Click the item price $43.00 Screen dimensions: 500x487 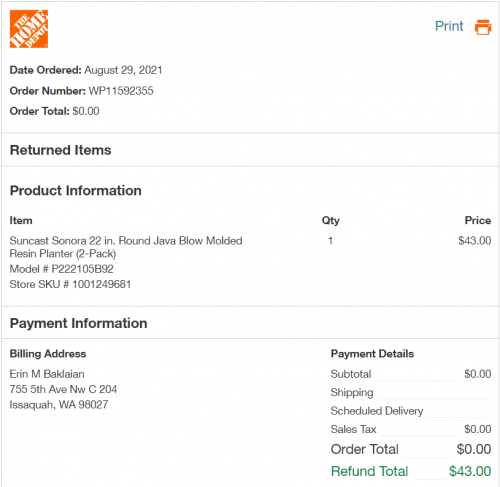point(474,241)
